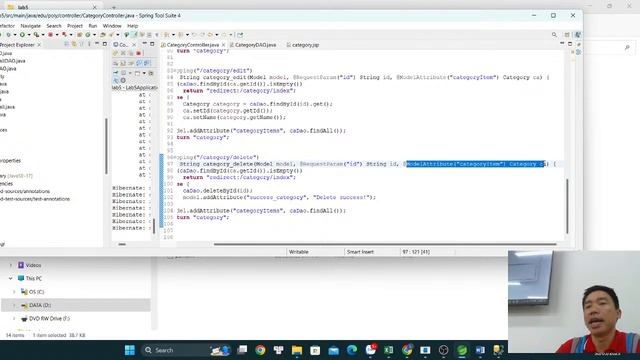Maximize the Console view panel
The height and width of the screenshot is (360, 640).
[152, 44]
